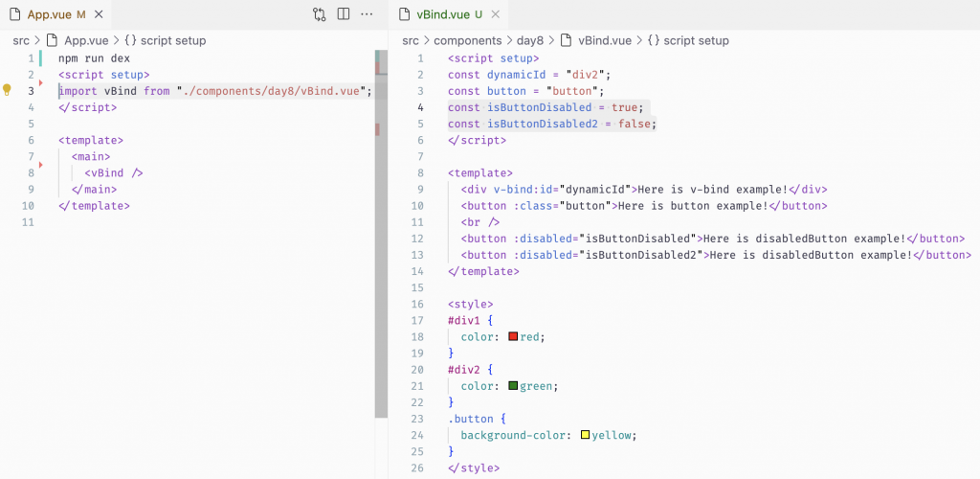Click 'Here is v-bind example!' text

pos(712,189)
